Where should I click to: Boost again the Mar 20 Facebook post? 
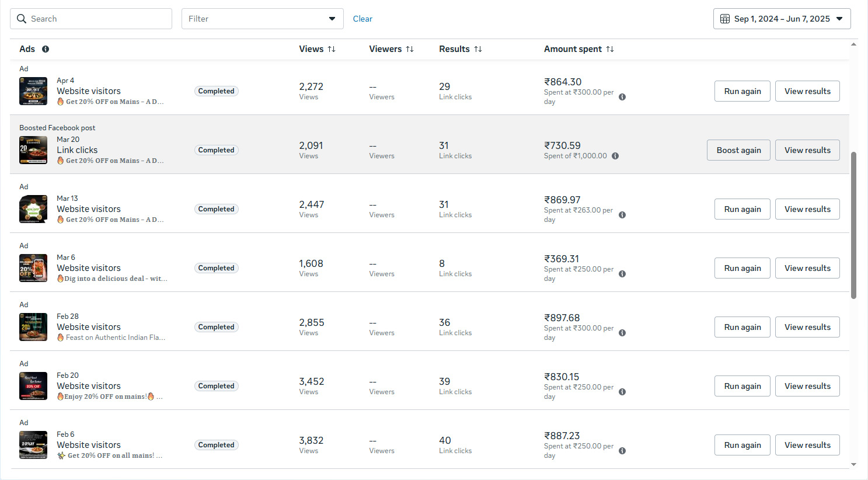click(738, 150)
